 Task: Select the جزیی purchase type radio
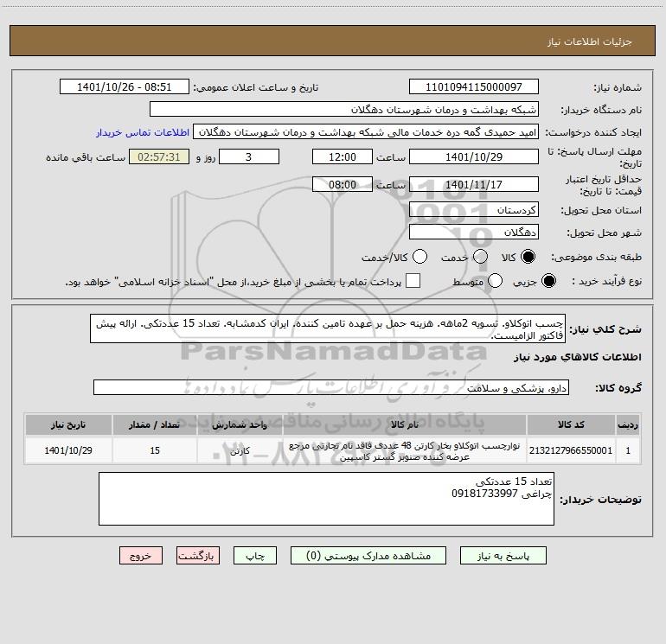[548, 281]
